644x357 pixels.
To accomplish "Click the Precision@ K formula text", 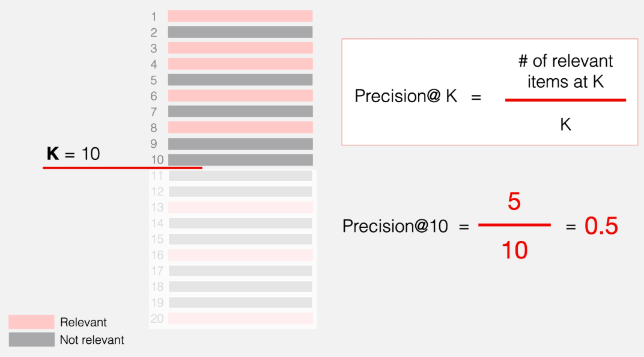I will click(x=406, y=96).
